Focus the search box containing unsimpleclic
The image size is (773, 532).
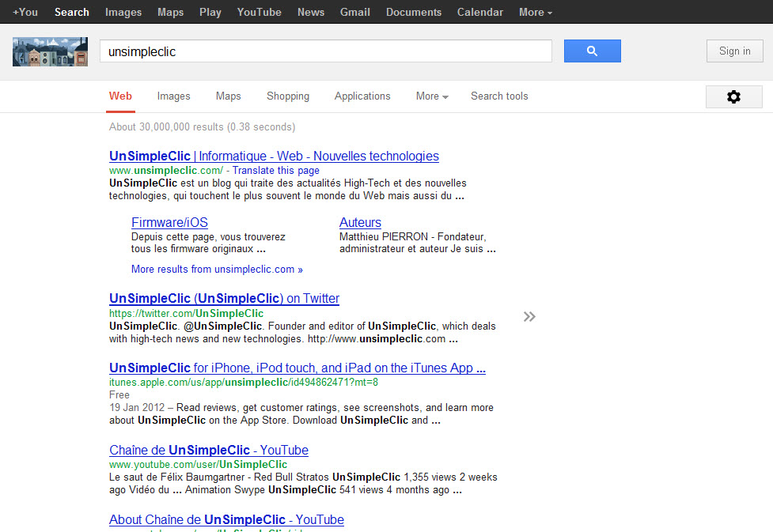pos(326,51)
